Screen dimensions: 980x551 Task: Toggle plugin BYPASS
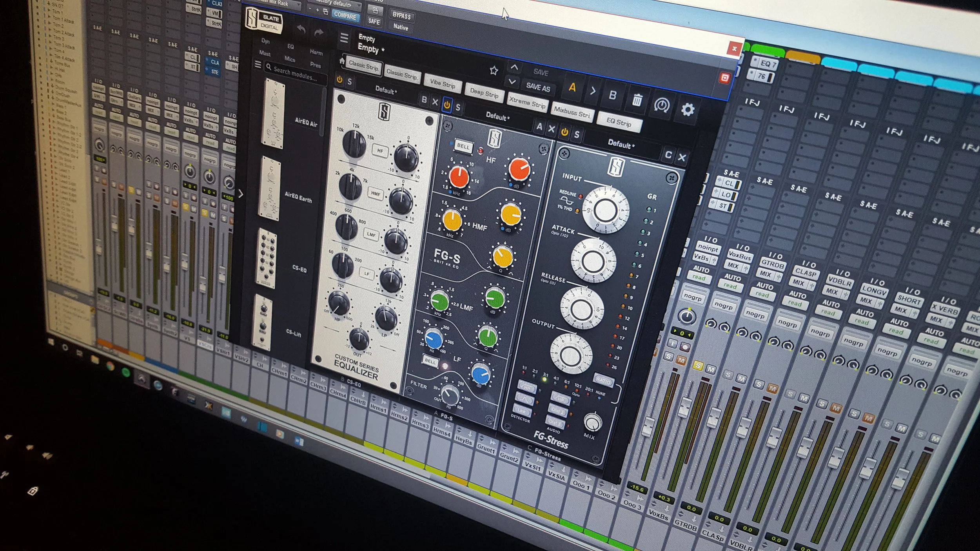pyautogui.click(x=401, y=16)
